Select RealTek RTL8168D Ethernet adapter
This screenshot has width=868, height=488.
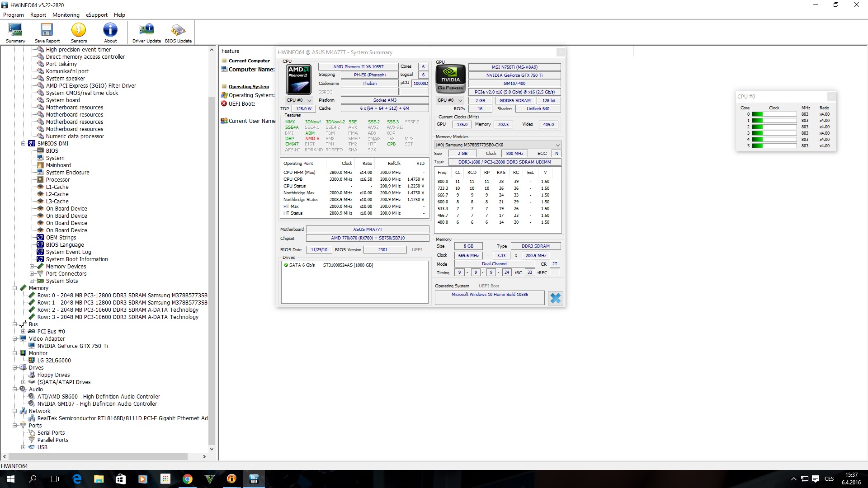point(122,418)
